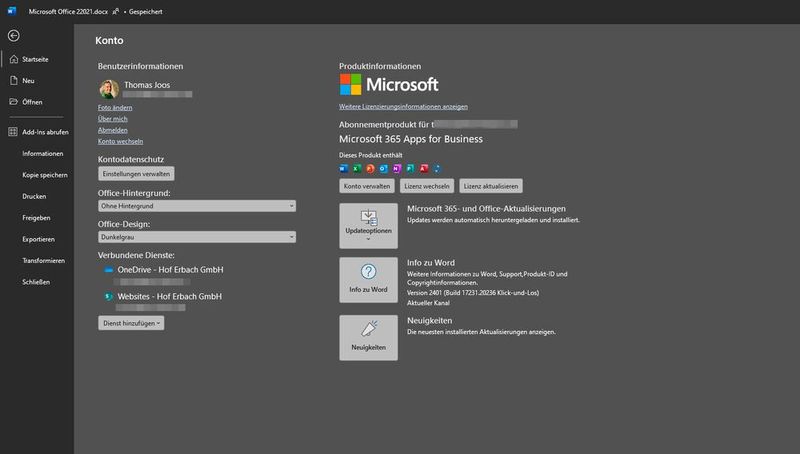Open Weitere Lizenzierungsinformationen anzeigen link
The image size is (800, 454).
(x=403, y=107)
